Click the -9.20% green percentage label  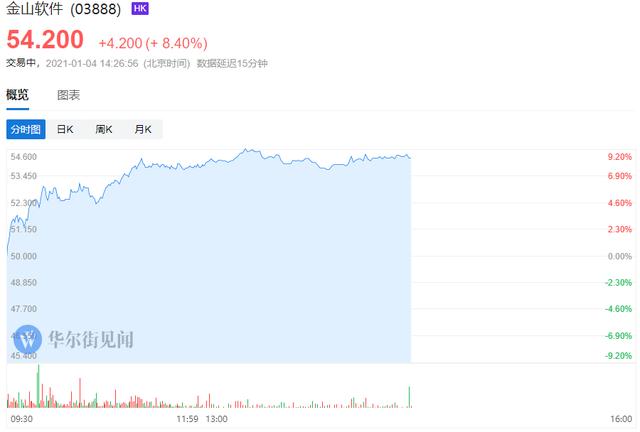tap(618, 356)
